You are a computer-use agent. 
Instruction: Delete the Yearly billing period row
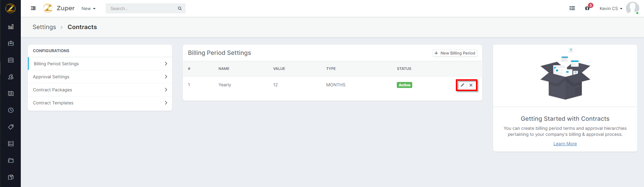pos(471,85)
